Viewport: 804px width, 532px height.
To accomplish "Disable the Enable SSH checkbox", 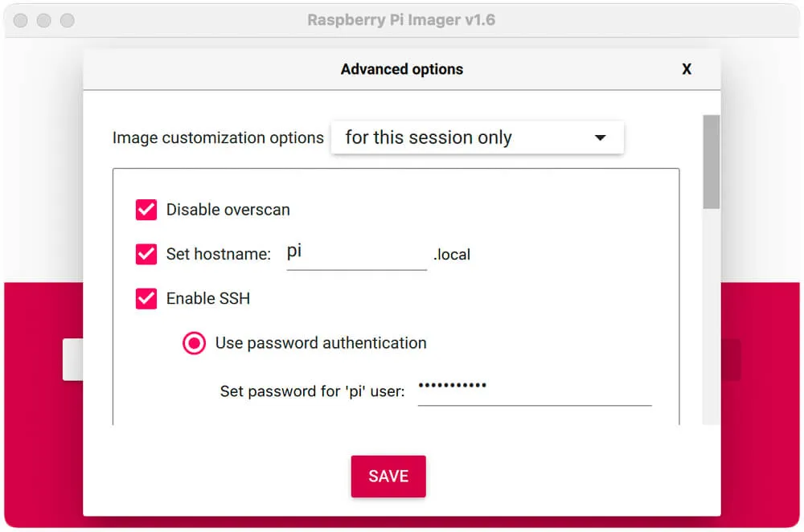I will click(146, 298).
